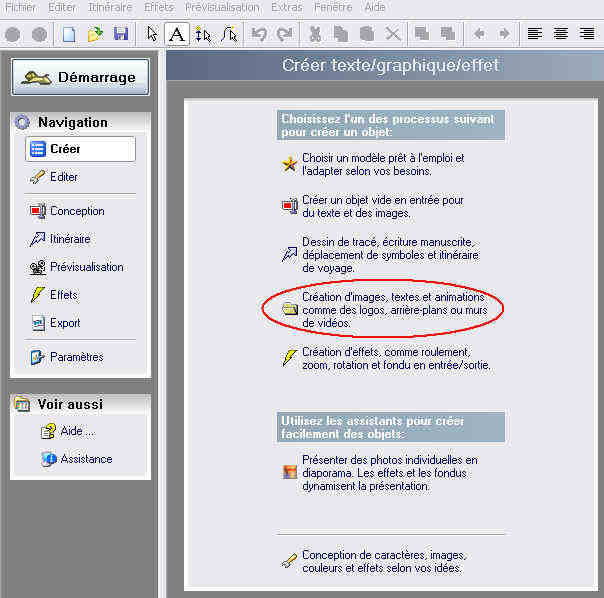The width and height of the screenshot is (604, 598).
Task: Click the send to back icon
Action: point(448,34)
